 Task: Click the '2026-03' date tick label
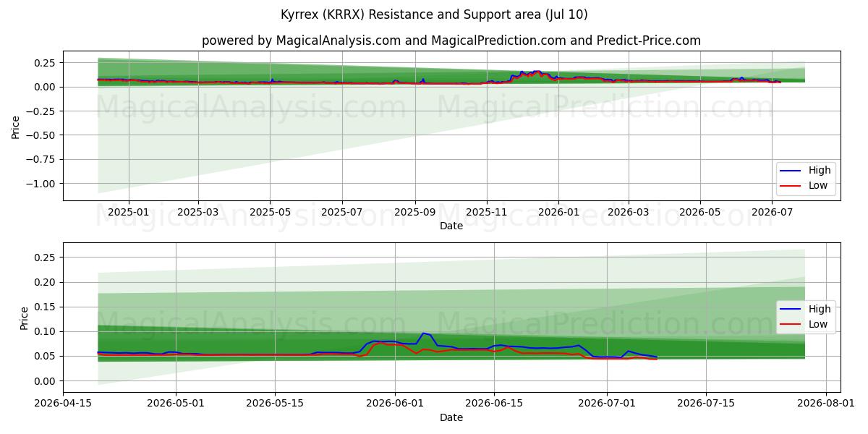coord(628,212)
